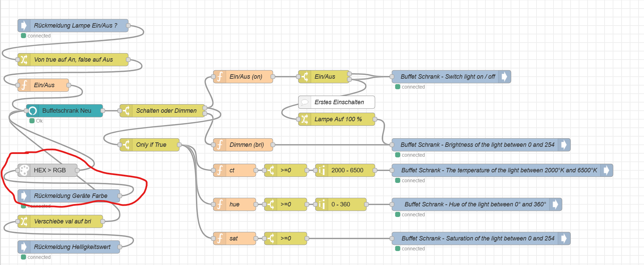Click 'connected' status under the Hue node

410,215
